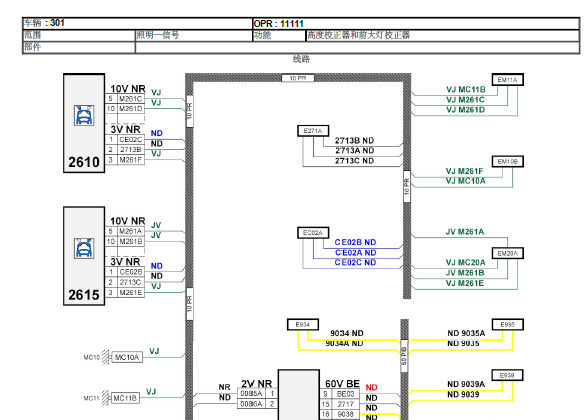Viewport: 585px width, 420px height.
Task: Click the car icon in component 2615
Action: click(84, 248)
